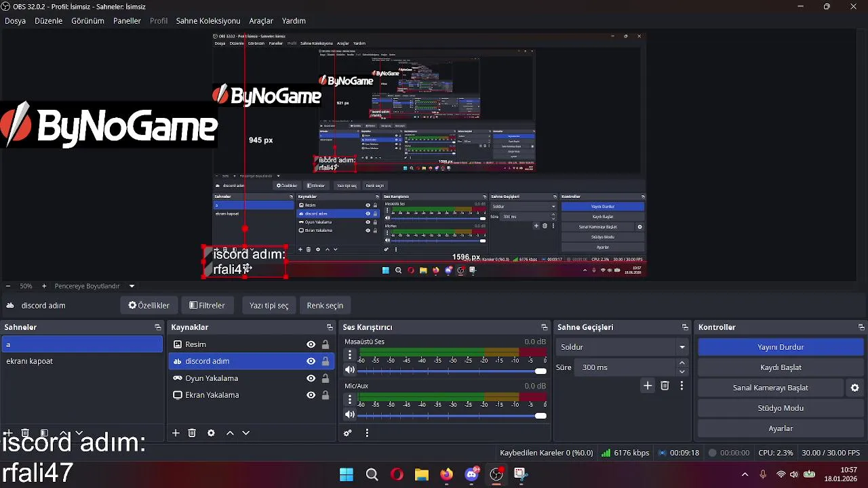Adjust Mic/Aux volume slider
This screenshot has width=868, height=488.
pos(452,415)
